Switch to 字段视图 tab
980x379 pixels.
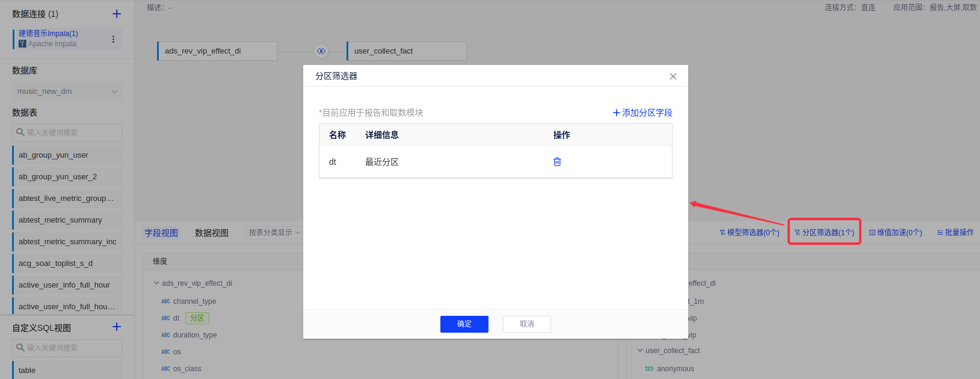point(161,233)
